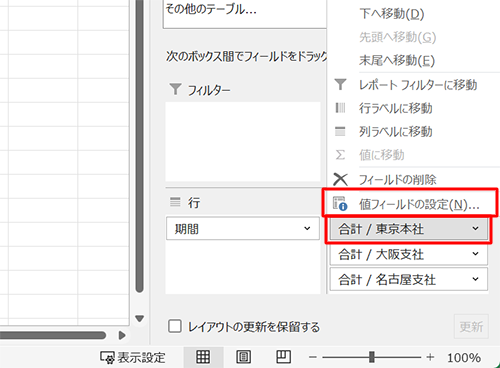This screenshot has width=500, height=368.
Task: Switch to Page Break Preview icon
Action: click(x=284, y=357)
